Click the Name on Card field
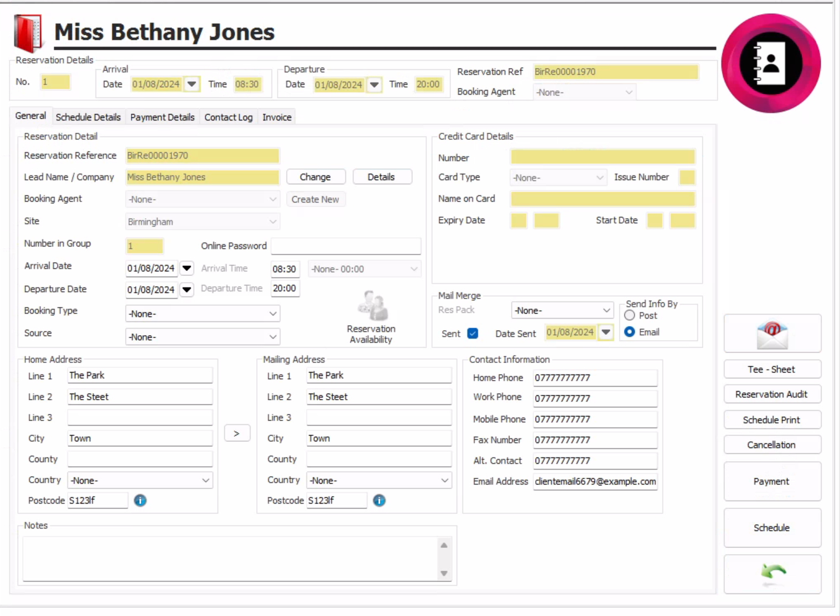Screen dimensions: 840x616 603,199
